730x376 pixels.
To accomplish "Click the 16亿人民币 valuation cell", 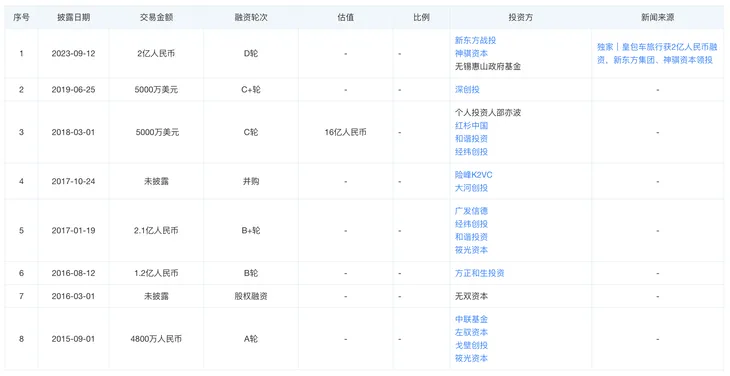I will click(345, 132).
